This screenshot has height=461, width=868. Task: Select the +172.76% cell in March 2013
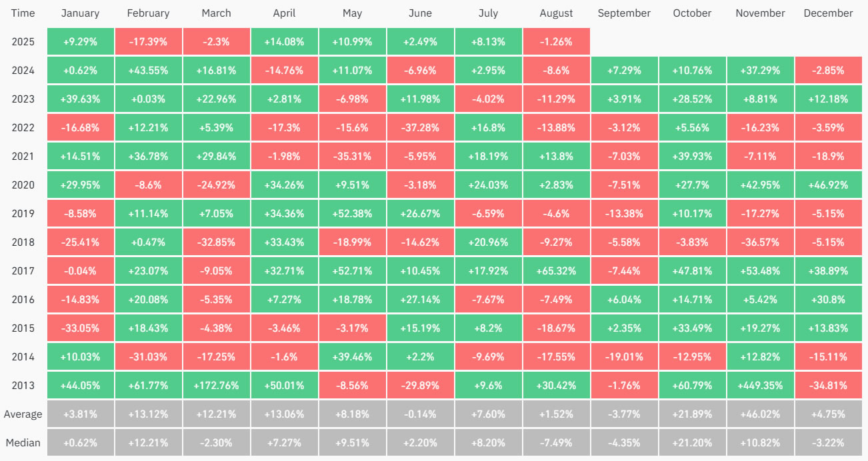[216, 385]
